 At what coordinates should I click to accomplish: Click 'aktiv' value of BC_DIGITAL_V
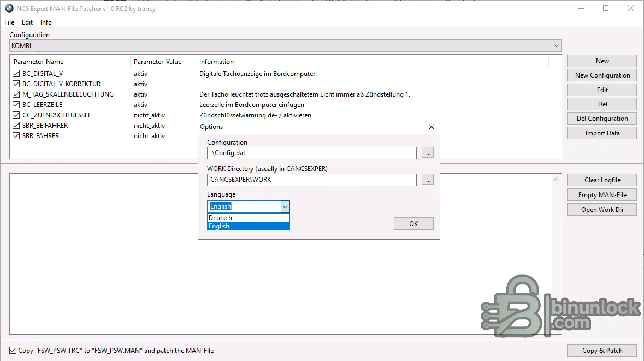point(141,74)
